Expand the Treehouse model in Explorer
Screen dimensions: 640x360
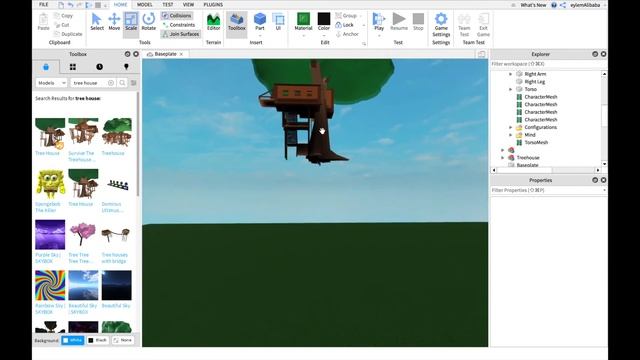[502, 158]
